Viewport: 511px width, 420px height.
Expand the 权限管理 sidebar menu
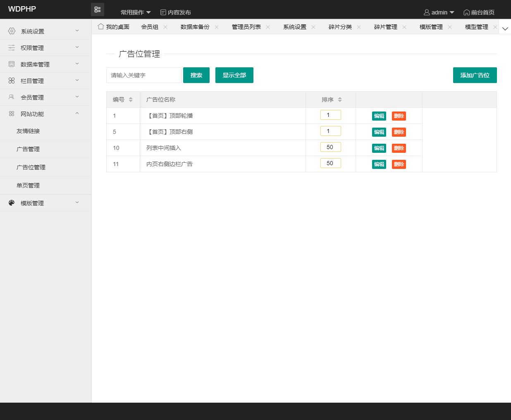point(77,47)
